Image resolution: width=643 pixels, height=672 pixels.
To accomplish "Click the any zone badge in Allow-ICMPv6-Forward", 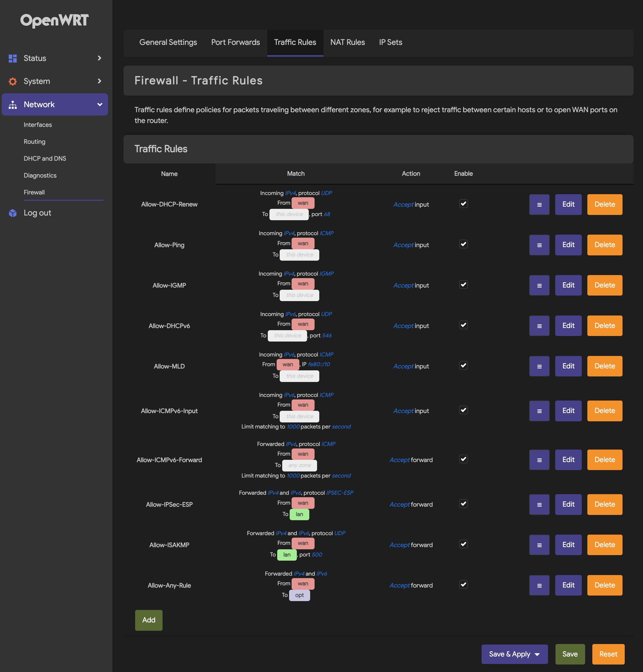I will (299, 465).
